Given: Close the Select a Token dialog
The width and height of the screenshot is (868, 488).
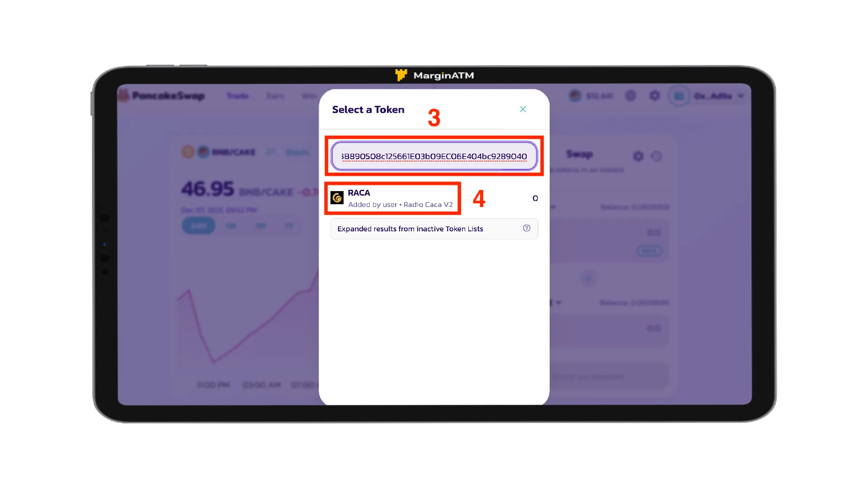Looking at the screenshot, I should [523, 109].
